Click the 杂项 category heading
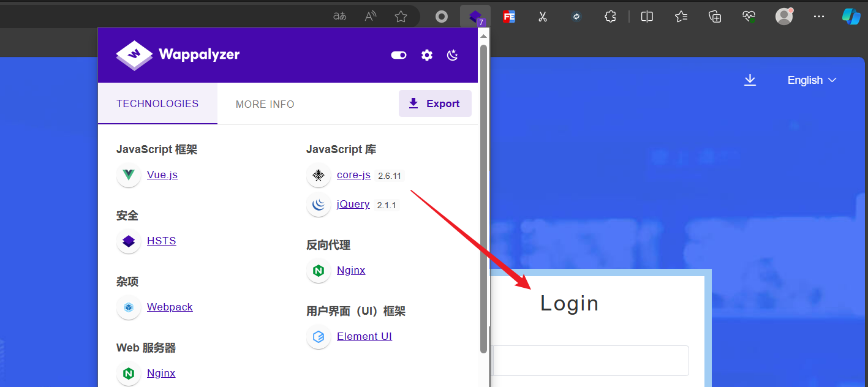This screenshot has height=387, width=868. click(x=127, y=282)
